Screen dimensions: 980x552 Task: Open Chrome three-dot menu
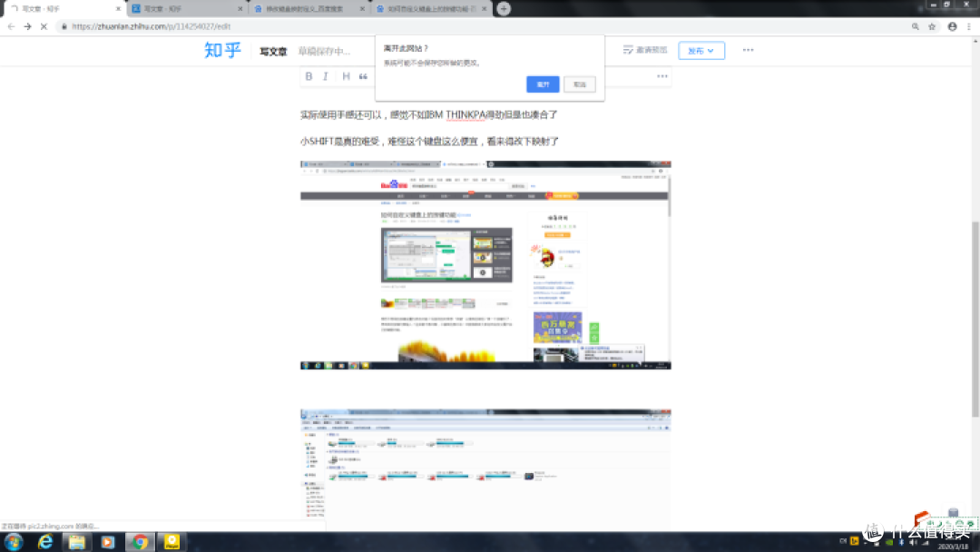[x=969, y=26]
